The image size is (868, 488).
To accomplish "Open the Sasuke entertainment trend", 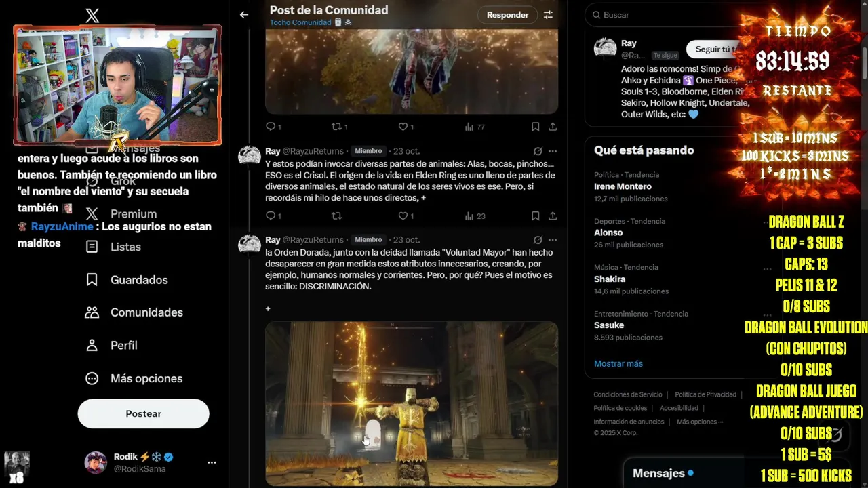I will point(609,325).
